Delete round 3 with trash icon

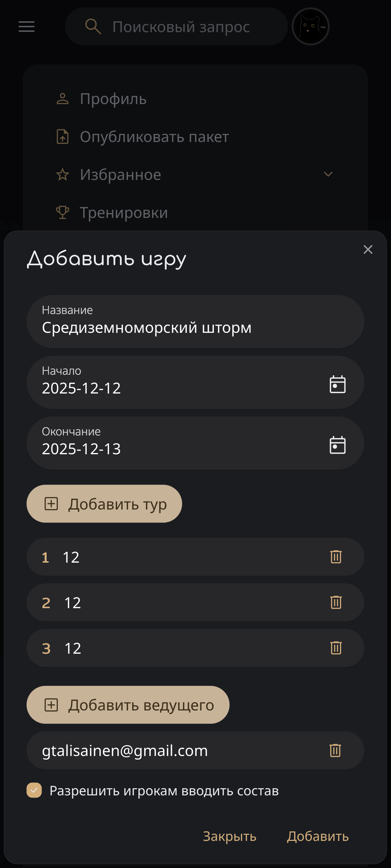[336, 648]
